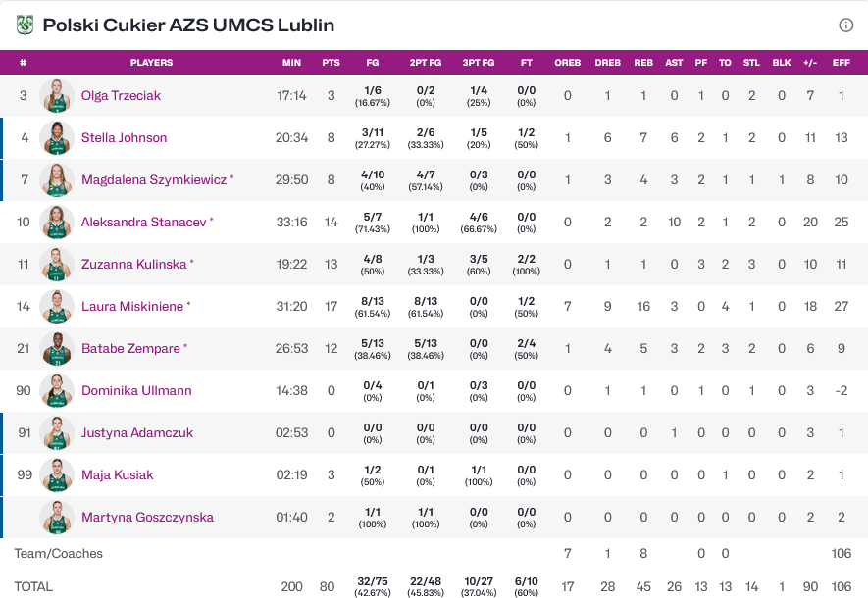Open Dominika Ullmann's player page
The height and width of the screenshot is (598, 868).
pyautogui.click(x=136, y=391)
